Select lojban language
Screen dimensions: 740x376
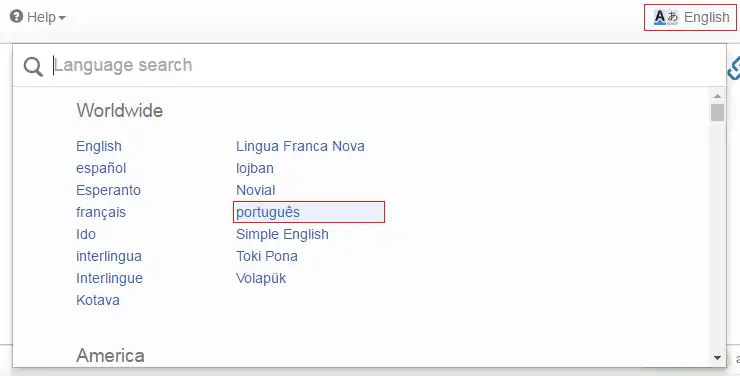tap(255, 168)
